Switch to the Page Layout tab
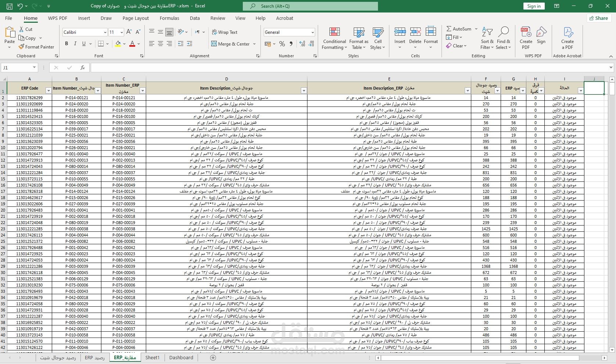This screenshot has height=364, width=616. (x=136, y=18)
